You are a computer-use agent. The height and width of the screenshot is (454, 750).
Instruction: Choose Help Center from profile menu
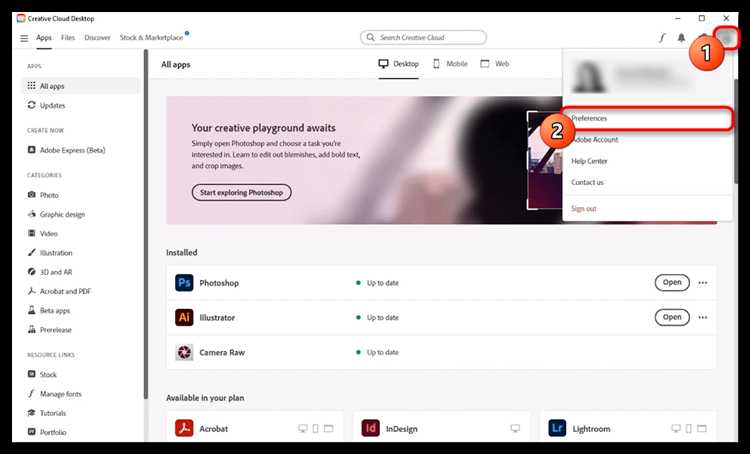pyautogui.click(x=647, y=161)
